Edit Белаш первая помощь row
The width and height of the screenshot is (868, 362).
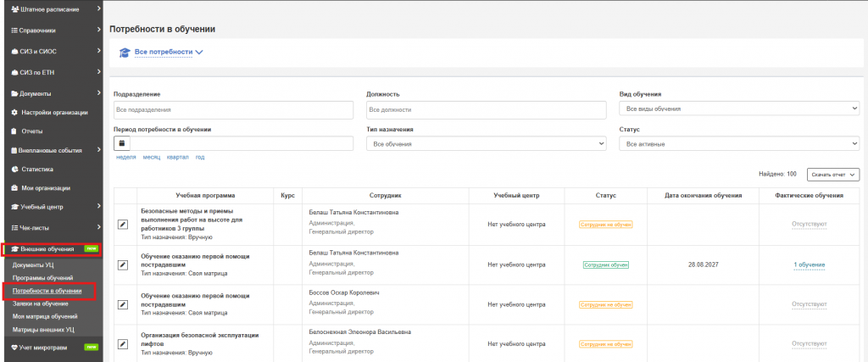pos(123,265)
